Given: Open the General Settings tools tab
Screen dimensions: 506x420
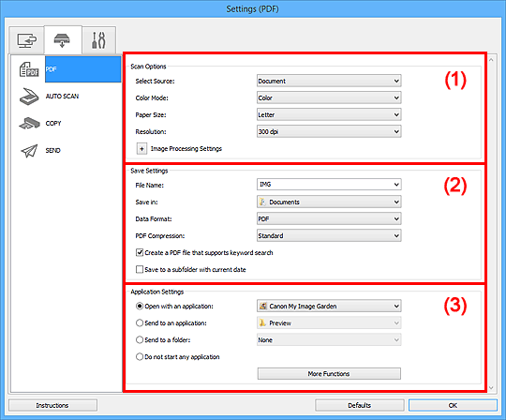Looking at the screenshot, I should (98, 40).
